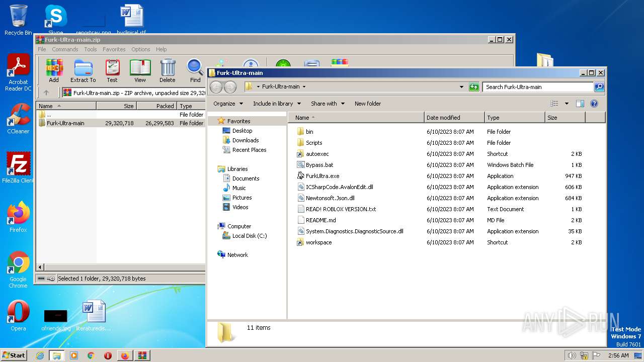Open Windows Media Player from taskbar
644x362 pixels.
[74, 355]
